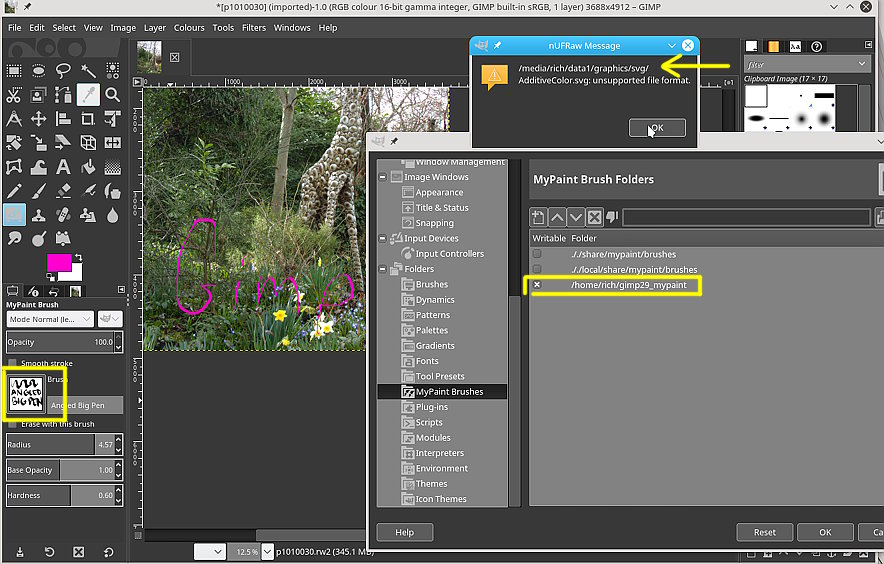Uncheck writable for /home/rich/gimp29_mypaint
The width and height of the screenshot is (884, 564).
point(537,285)
